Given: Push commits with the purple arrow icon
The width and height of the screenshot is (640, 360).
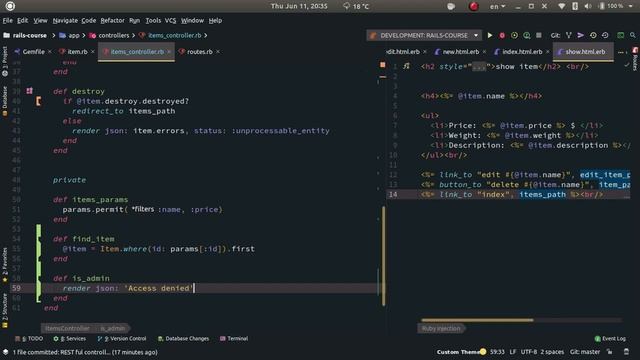Looking at the screenshot, I should (x=580, y=36).
